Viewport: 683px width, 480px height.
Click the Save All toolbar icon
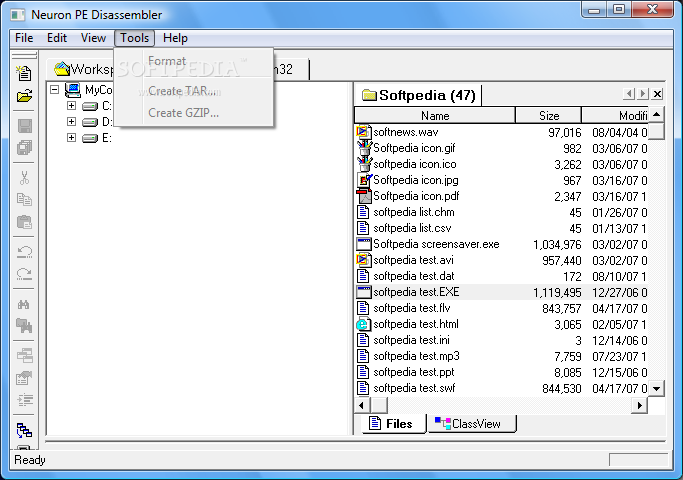(x=24, y=148)
